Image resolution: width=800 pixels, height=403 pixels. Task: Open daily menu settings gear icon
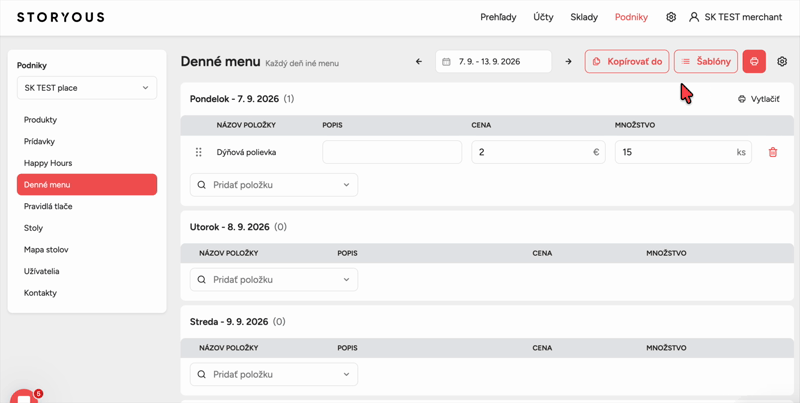click(x=782, y=62)
